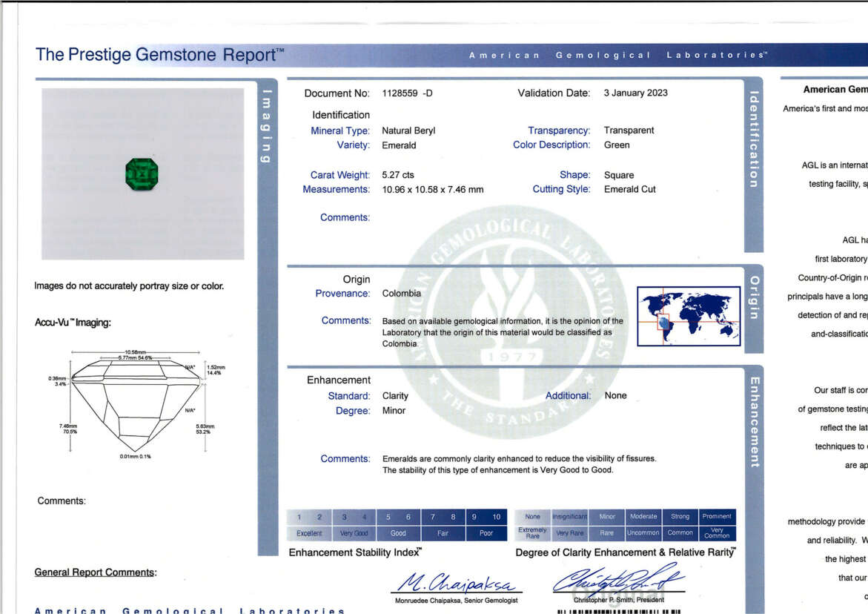This screenshot has height=614, width=868.
Task: Click the General Report Comments heading
Action: click(96, 572)
